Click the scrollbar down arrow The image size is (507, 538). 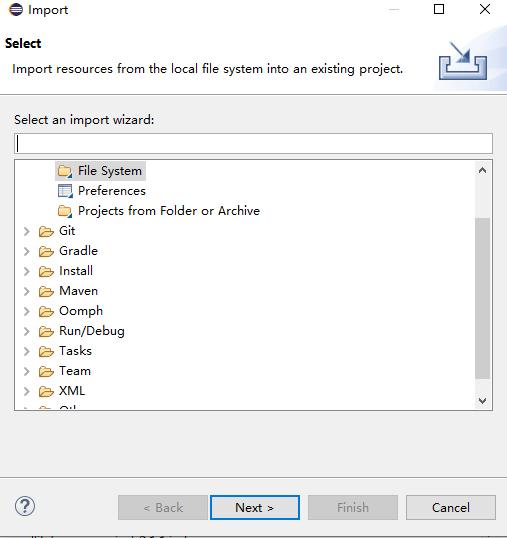482,400
